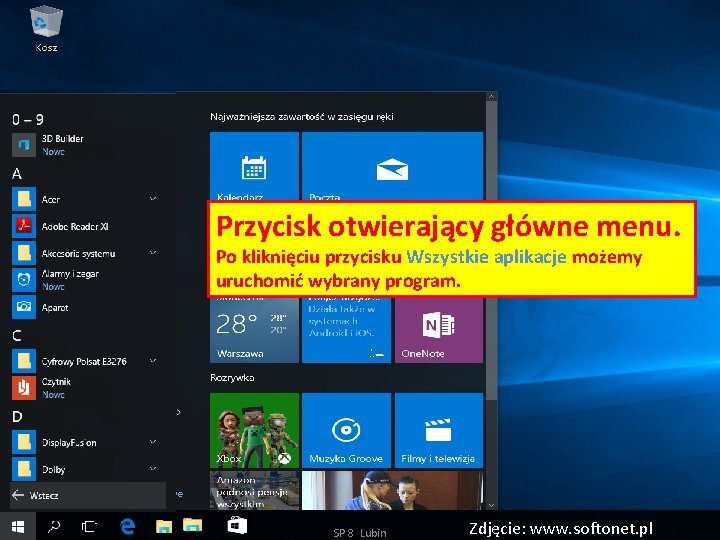Open first File Explorer folder on taskbar
The width and height of the screenshot is (720, 540).
tap(164, 526)
